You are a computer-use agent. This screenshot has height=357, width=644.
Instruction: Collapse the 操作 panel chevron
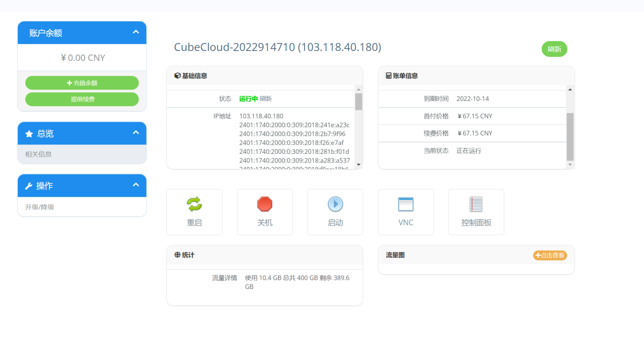(136, 185)
